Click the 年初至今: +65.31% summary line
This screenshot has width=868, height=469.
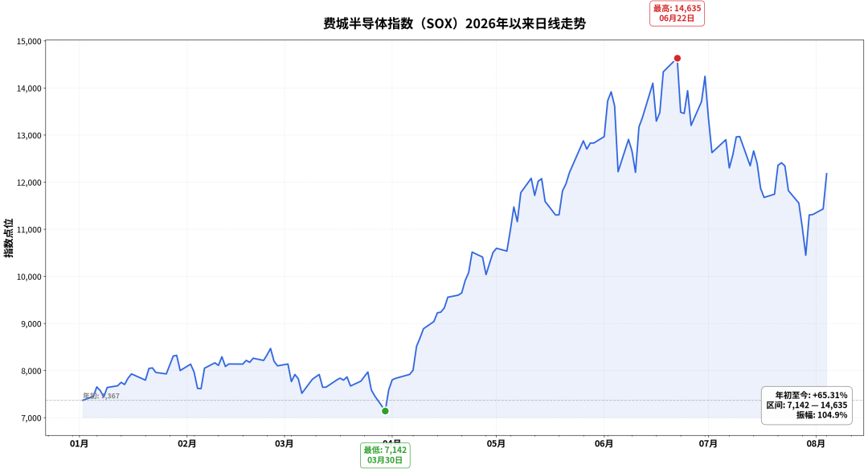811,395
